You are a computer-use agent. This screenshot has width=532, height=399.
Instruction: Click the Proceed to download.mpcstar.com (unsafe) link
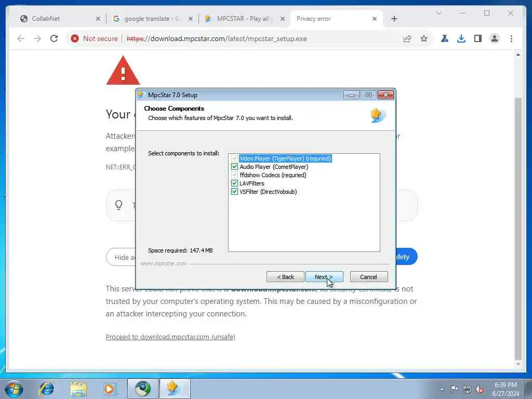(x=170, y=337)
